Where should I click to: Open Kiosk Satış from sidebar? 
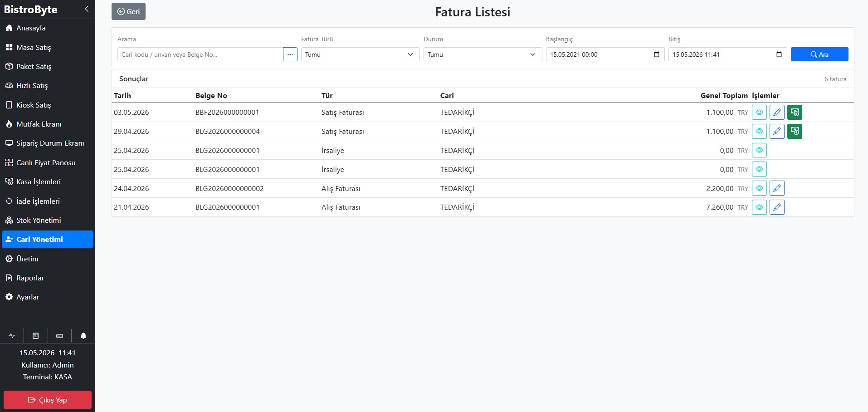[48, 105]
